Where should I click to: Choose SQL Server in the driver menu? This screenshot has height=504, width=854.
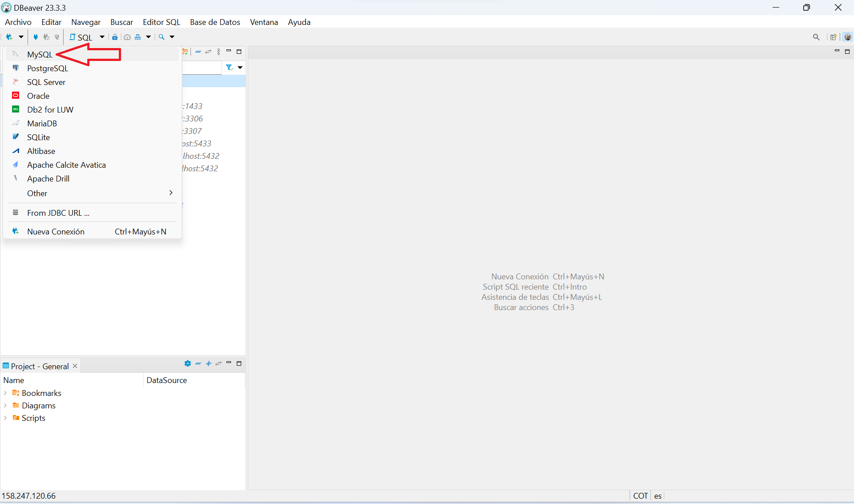click(x=91, y=82)
